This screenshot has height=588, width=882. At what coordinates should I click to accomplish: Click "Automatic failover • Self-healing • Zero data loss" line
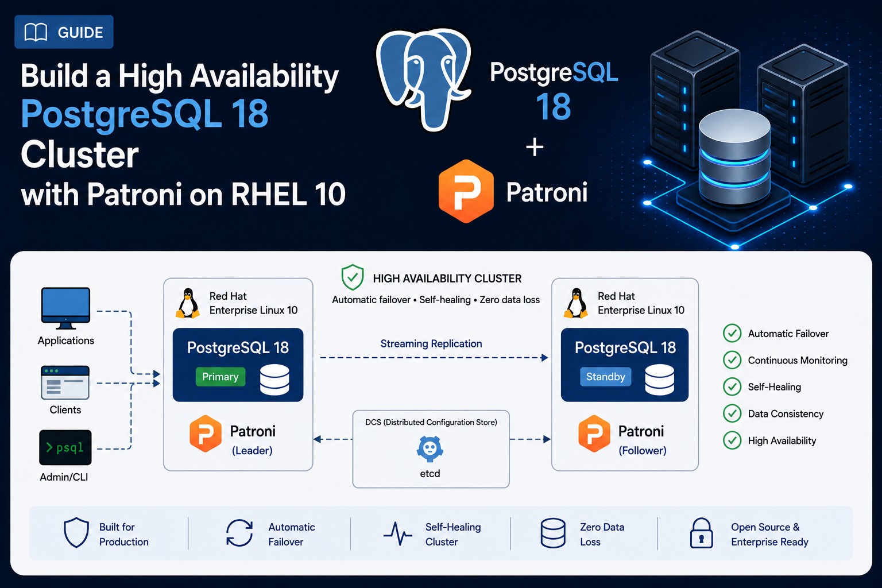pyautogui.click(x=436, y=300)
